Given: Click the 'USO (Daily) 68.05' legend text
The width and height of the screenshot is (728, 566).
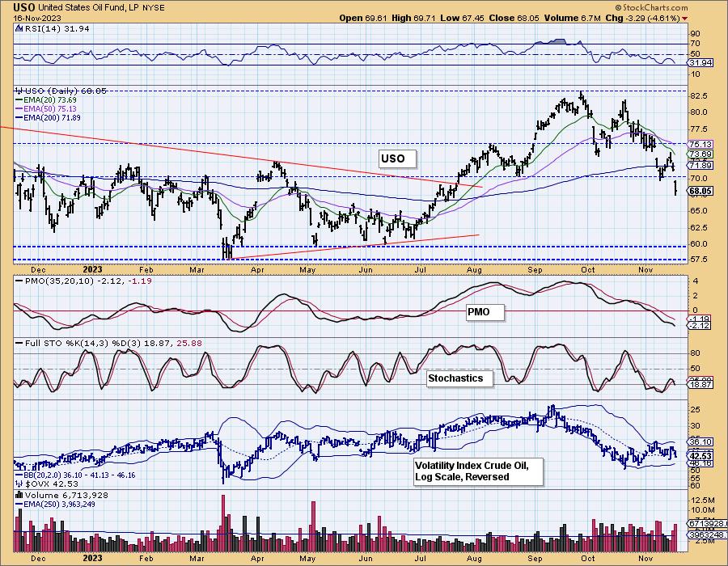Looking at the screenshot, I should coord(65,91).
